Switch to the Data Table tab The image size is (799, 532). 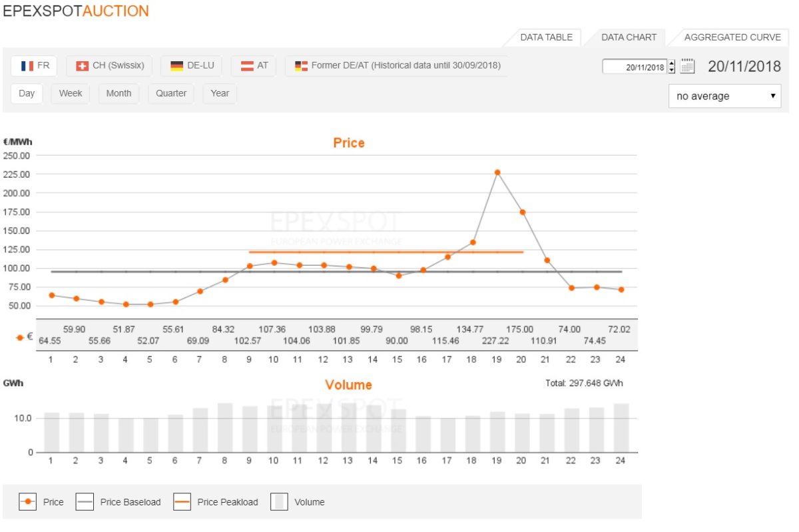[546, 37]
